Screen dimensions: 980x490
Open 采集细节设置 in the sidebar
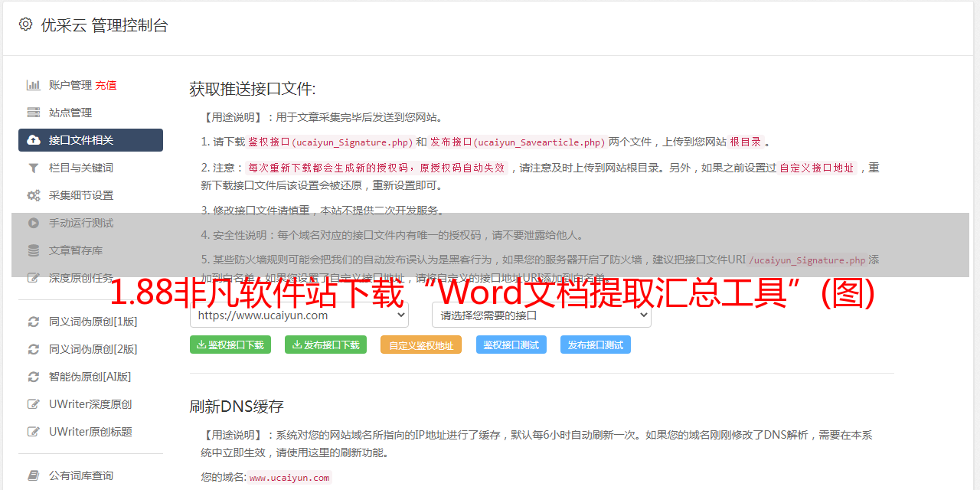point(81,195)
